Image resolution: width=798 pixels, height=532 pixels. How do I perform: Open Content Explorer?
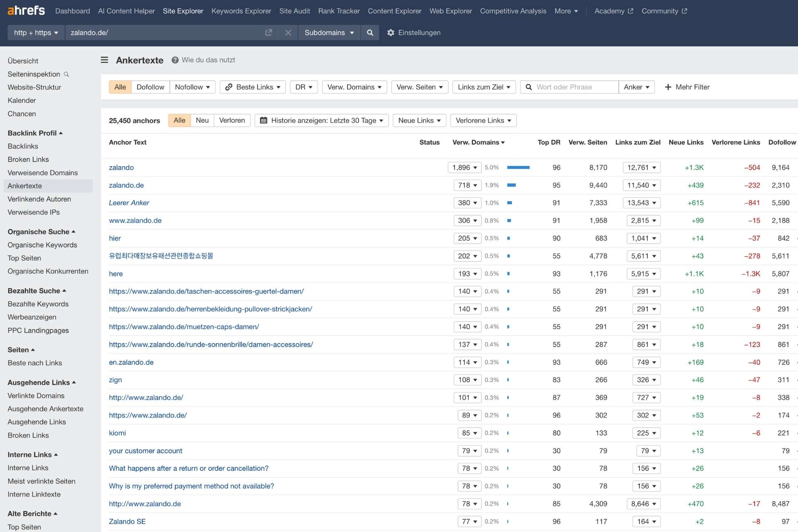point(394,11)
